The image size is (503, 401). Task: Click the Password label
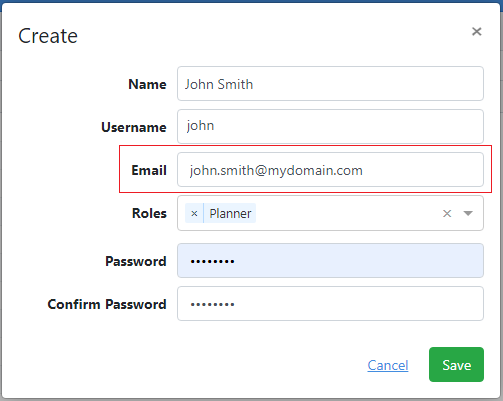click(136, 261)
